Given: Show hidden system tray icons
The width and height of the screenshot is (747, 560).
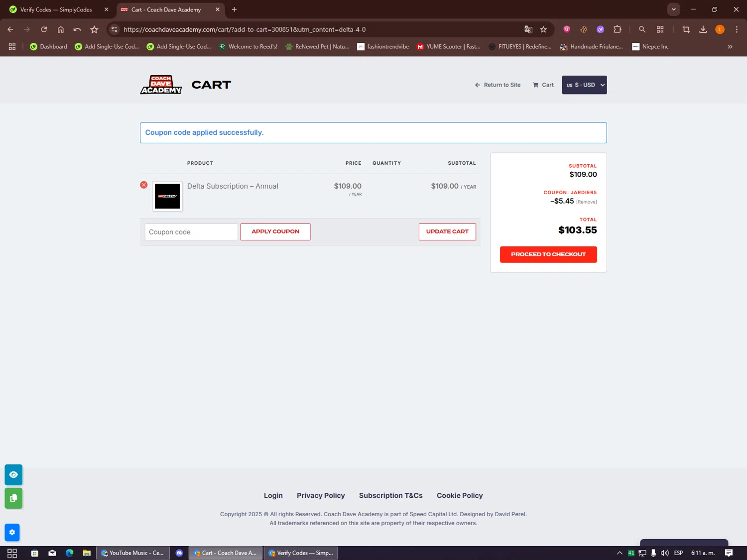Looking at the screenshot, I should point(620,553).
